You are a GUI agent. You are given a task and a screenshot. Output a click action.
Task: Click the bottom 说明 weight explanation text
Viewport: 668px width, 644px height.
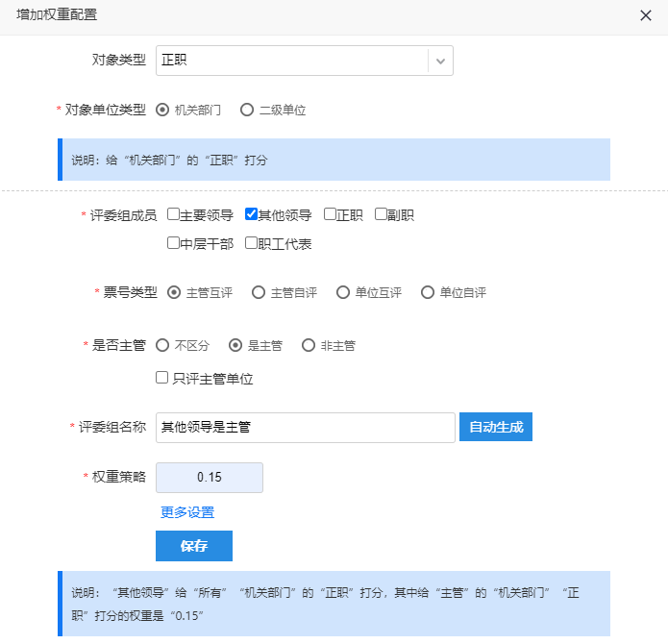click(325, 604)
